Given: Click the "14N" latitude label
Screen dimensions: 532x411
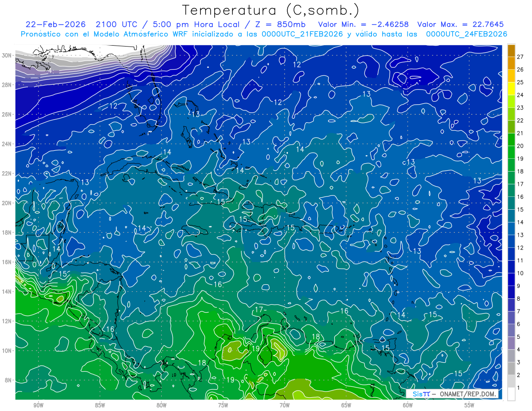Looking at the screenshot, I should pyautogui.click(x=7, y=292).
